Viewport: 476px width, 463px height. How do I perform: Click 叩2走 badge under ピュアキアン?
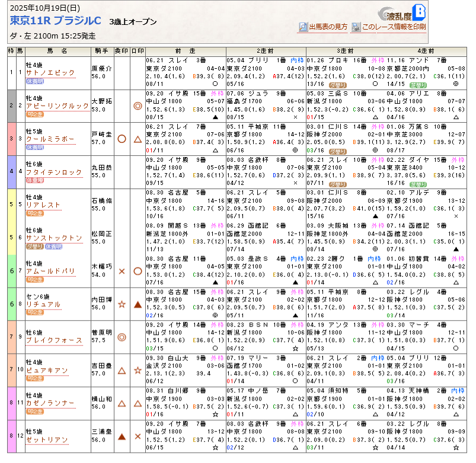(x=35, y=379)
